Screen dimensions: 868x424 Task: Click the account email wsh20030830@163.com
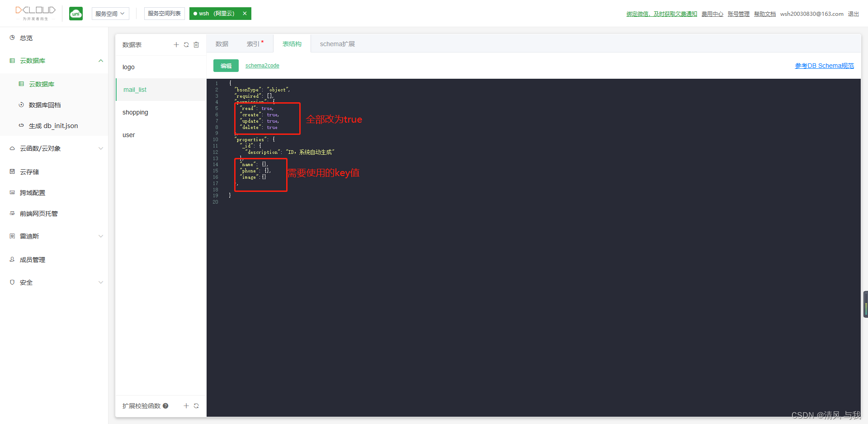click(811, 14)
